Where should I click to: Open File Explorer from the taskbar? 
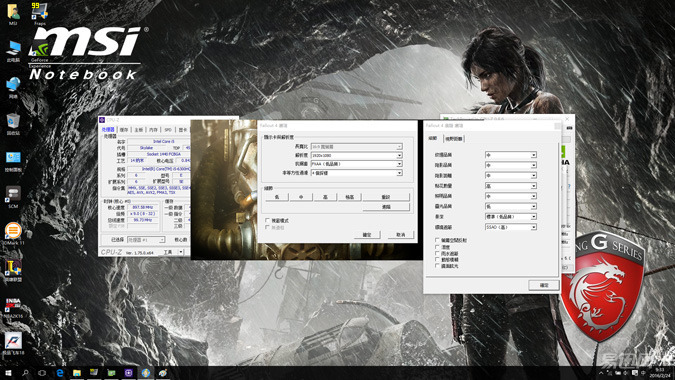tap(77, 373)
